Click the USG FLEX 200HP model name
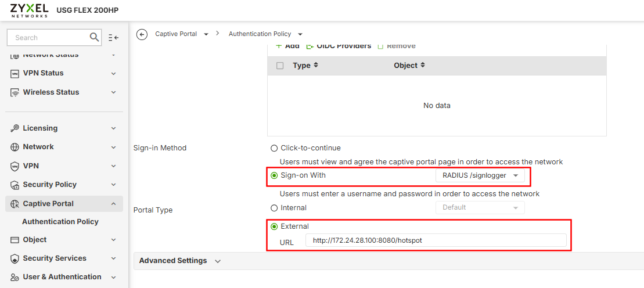Image resolution: width=644 pixels, height=288 pixels. (87, 10)
